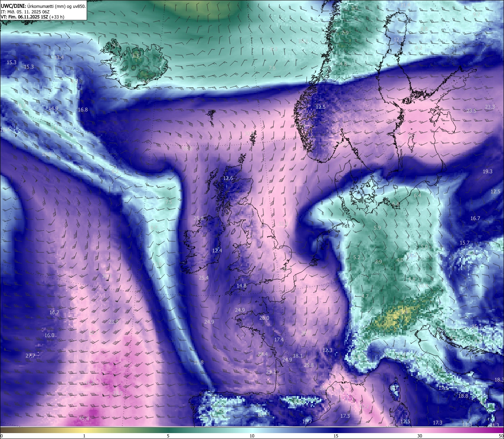Image resolution: width=504 pixels, height=439 pixels.
Task: Click the 16.0 precipitation value
Action: coord(50,335)
